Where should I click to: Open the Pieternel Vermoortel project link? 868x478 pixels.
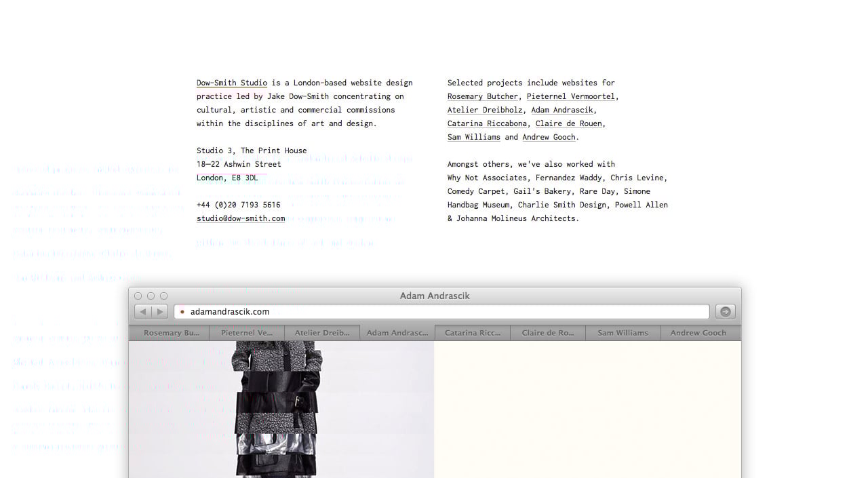570,96
